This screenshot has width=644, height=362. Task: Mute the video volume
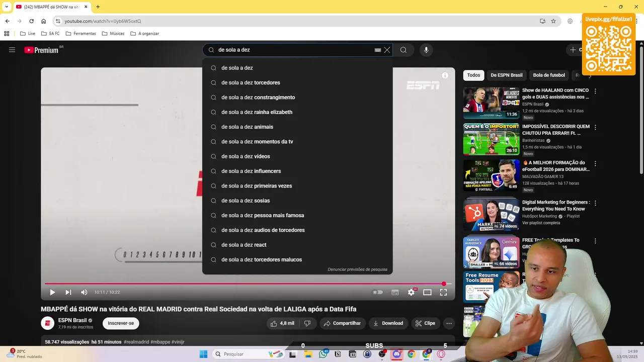[84, 292]
